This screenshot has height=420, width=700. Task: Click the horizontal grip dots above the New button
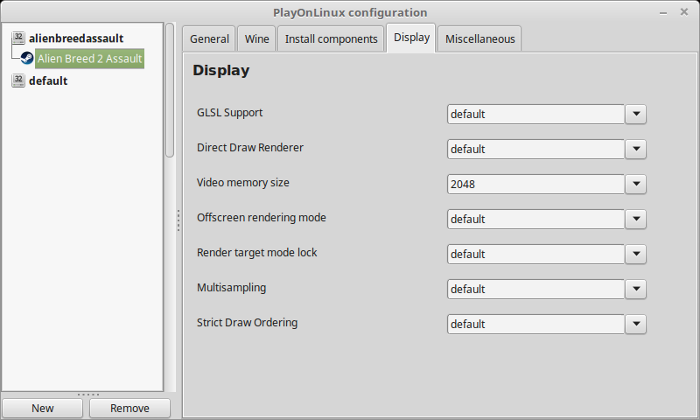coord(88,395)
